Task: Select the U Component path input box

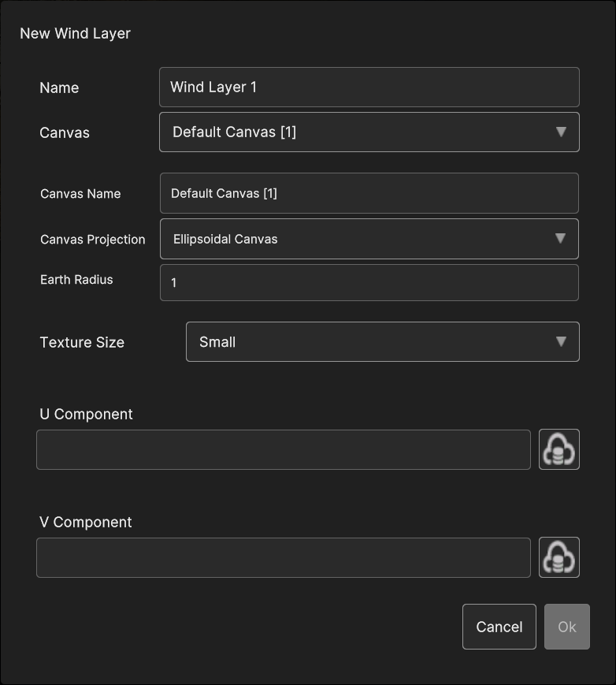Action: (284, 449)
